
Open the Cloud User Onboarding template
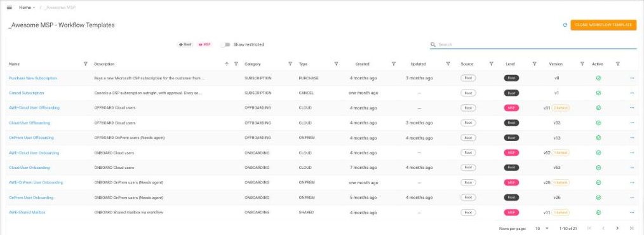point(29,168)
